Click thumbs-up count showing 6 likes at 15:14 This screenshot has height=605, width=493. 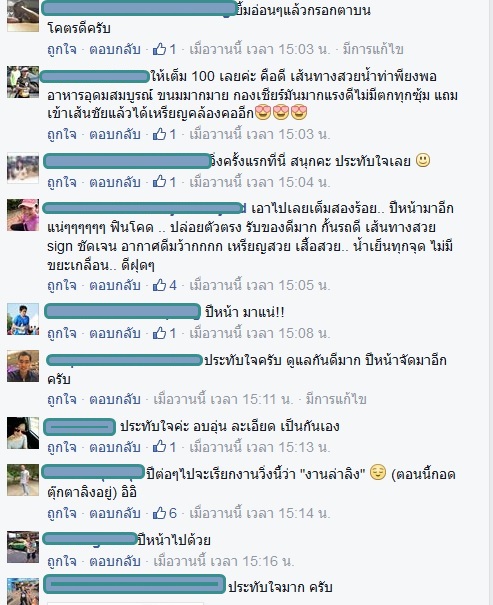pyautogui.click(x=165, y=513)
